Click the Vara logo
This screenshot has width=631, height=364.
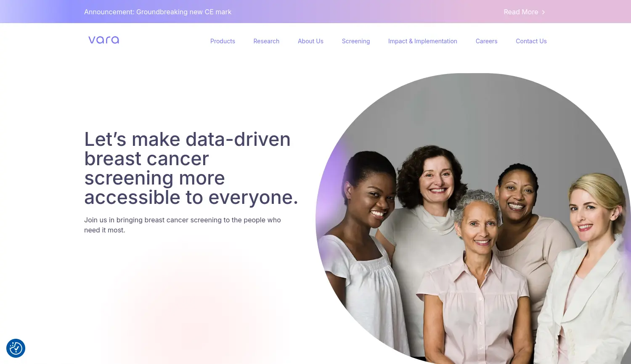click(x=103, y=40)
